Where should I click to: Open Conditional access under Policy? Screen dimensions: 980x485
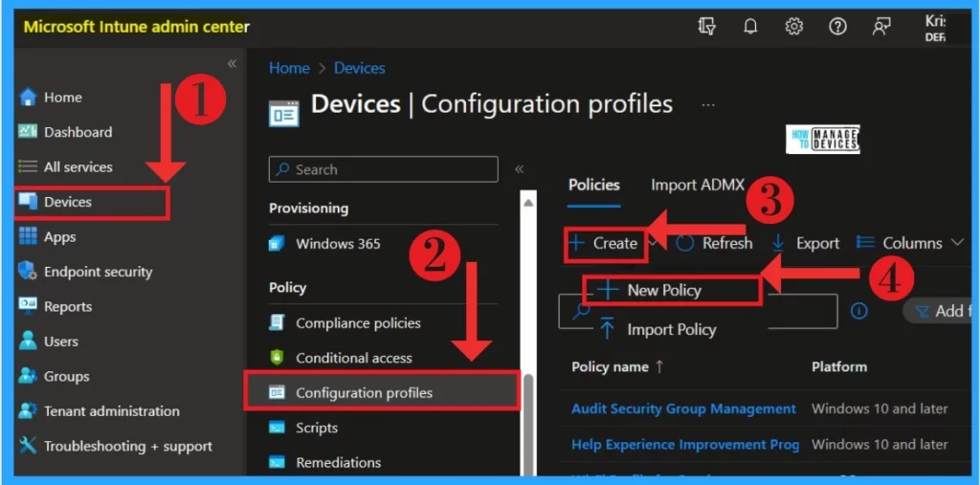[354, 358]
